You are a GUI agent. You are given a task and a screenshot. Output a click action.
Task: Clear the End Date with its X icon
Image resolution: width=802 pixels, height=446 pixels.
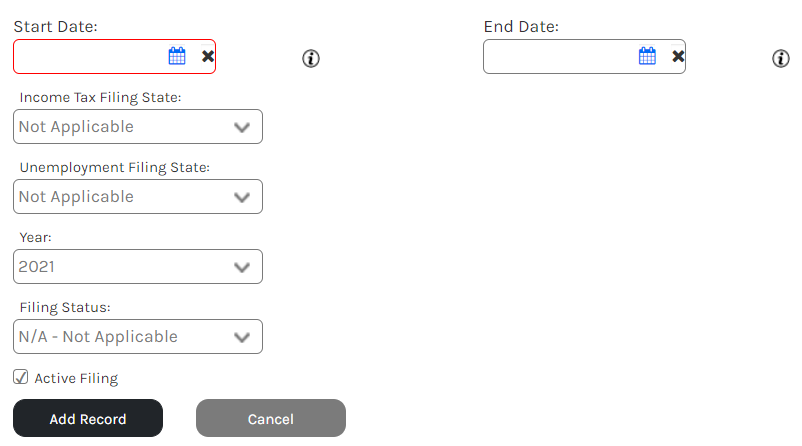(x=678, y=56)
